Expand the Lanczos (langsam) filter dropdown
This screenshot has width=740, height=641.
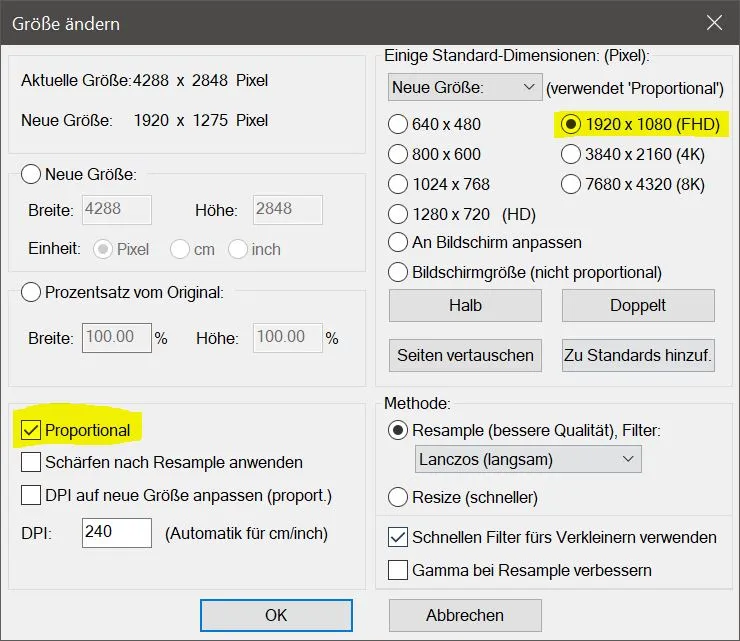point(528,460)
